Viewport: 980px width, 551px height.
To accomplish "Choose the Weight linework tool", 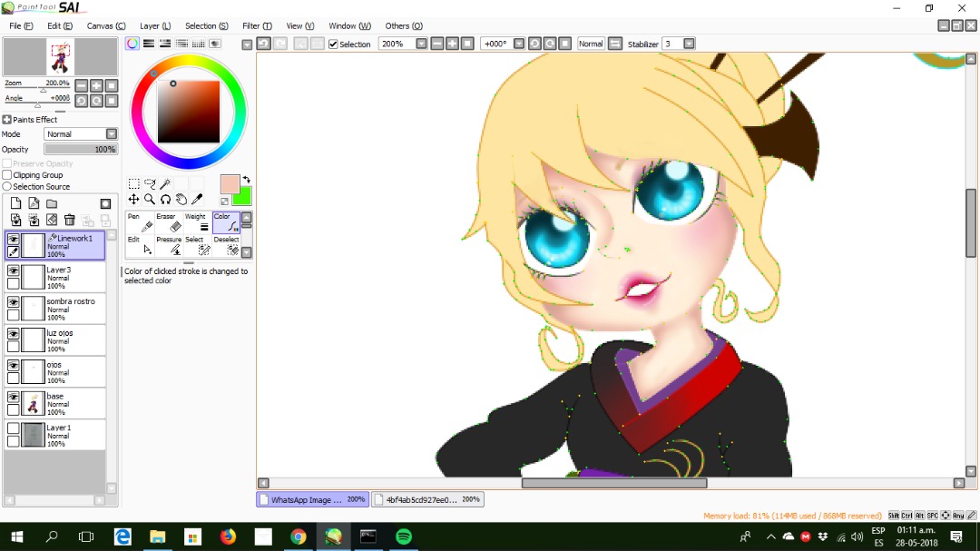I will [197, 222].
